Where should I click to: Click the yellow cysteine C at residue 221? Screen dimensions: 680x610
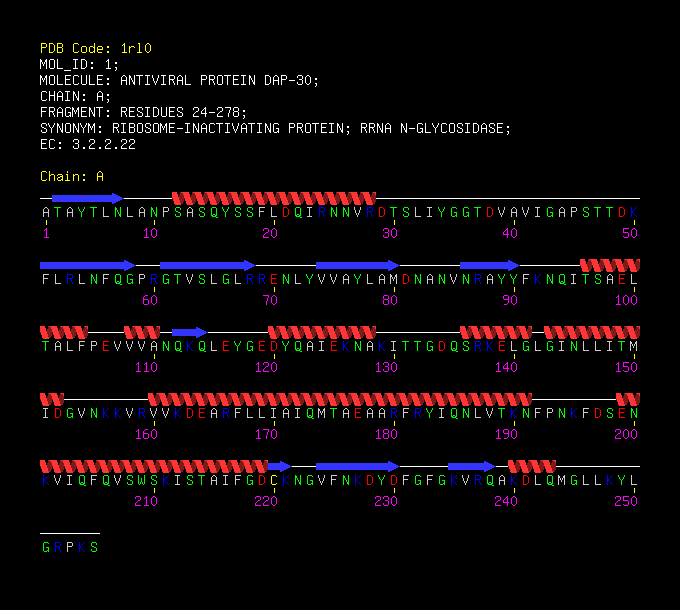click(274, 480)
